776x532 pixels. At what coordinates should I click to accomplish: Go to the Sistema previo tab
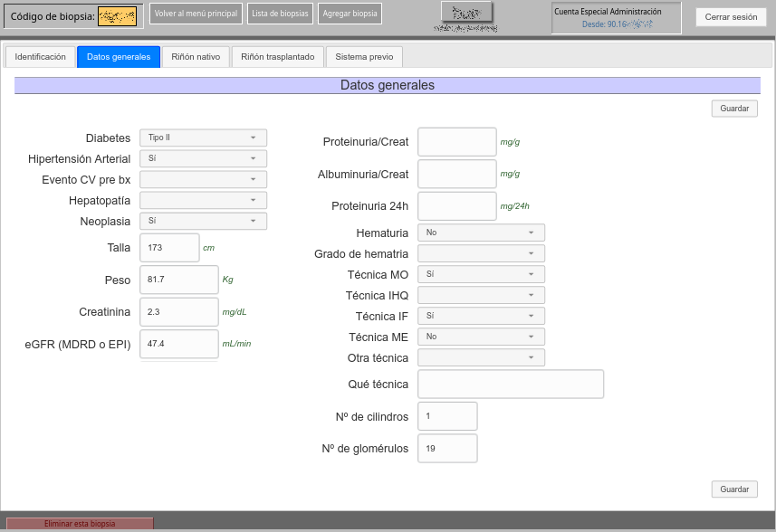point(364,57)
